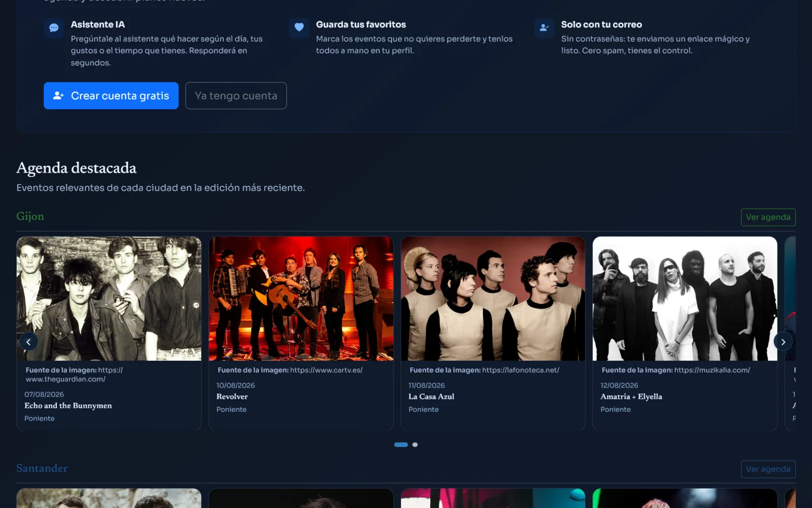The width and height of the screenshot is (812, 508).
Task: Advance the Gijon carousel with the right arrow
Action: coord(783,342)
